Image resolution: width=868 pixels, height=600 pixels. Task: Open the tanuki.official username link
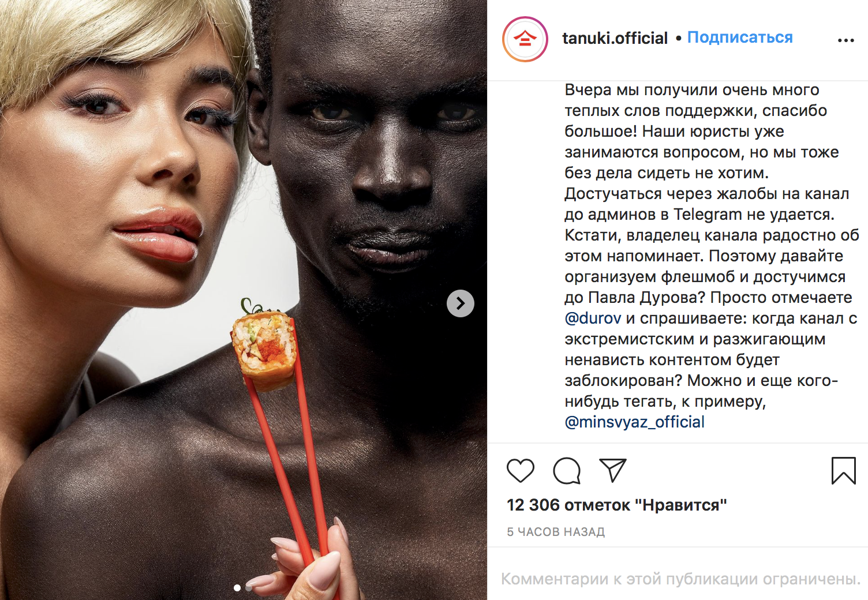[615, 38]
